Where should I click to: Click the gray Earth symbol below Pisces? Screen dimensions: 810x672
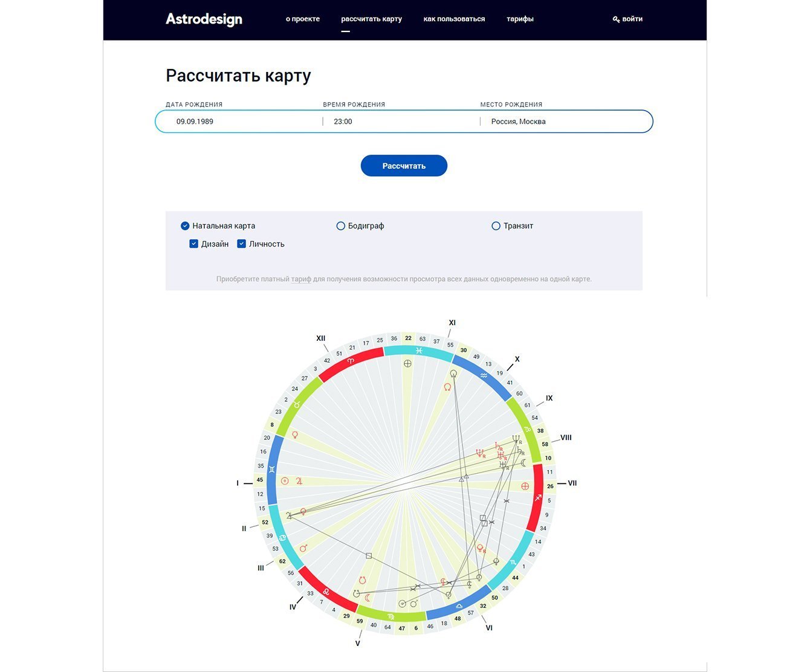[x=407, y=364]
